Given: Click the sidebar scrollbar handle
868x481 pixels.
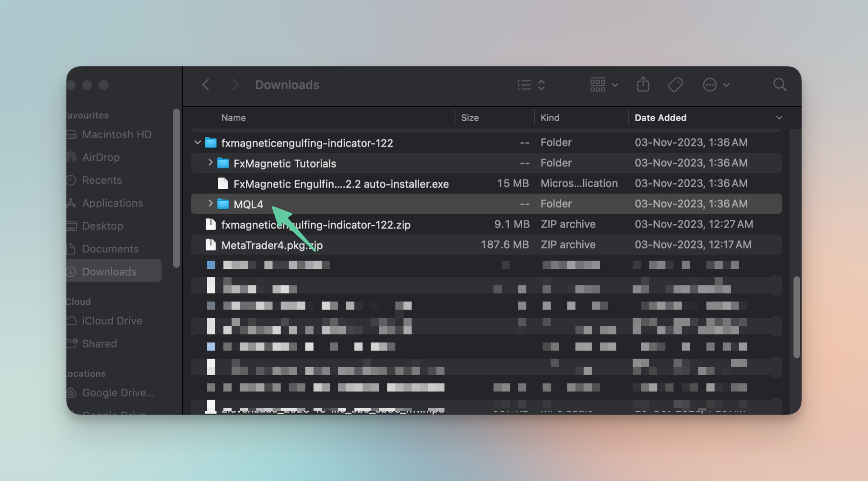Looking at the screenshot, I should (x=176, y=188).
